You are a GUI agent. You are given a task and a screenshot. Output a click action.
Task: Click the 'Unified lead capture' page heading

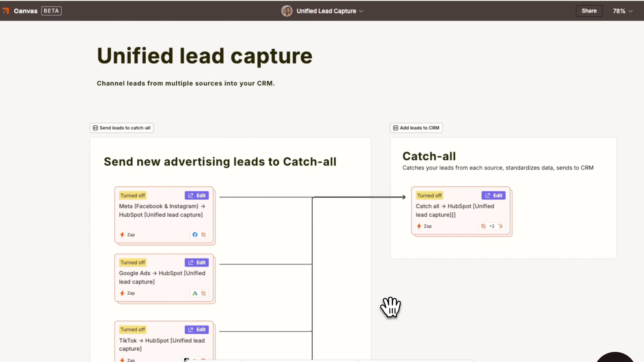tap(204, 56)
